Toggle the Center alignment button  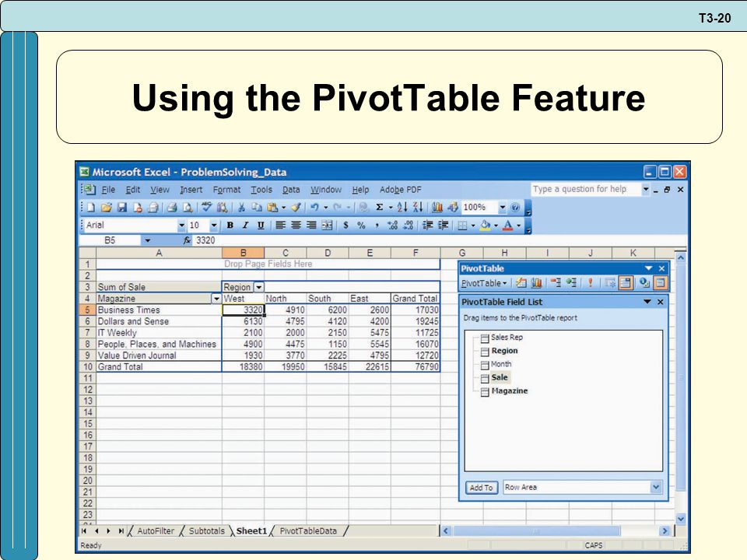[x=296, y=226]
